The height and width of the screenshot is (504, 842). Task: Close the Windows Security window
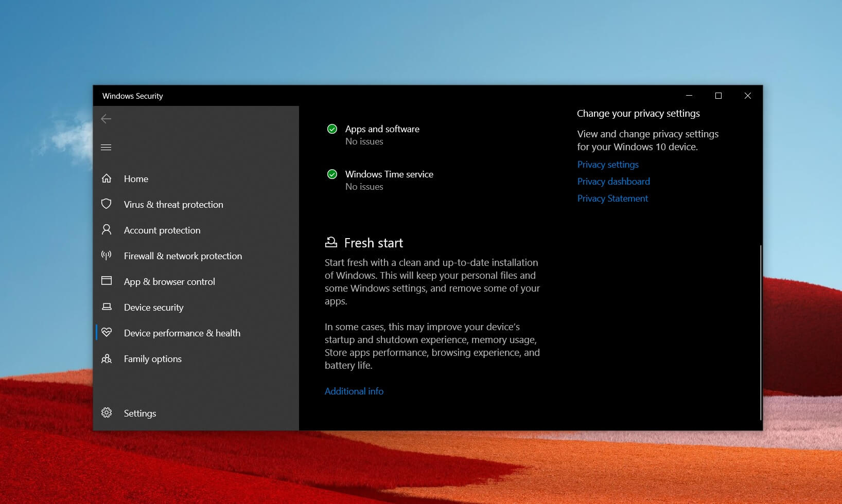pyautogui.click(x=748, y=96)
